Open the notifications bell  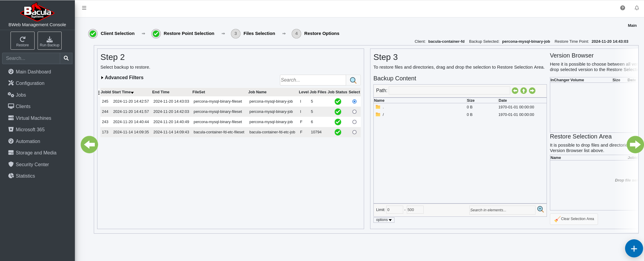pos(637,8)
